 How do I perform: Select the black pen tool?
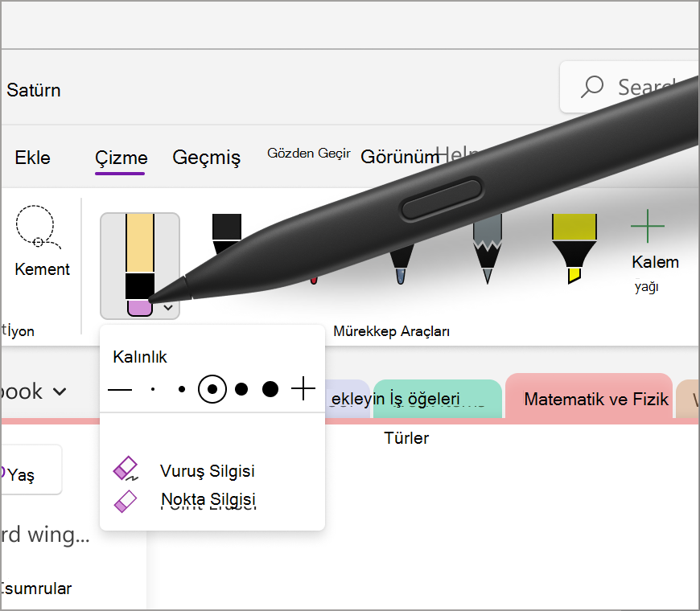click(x=227, y=234)
